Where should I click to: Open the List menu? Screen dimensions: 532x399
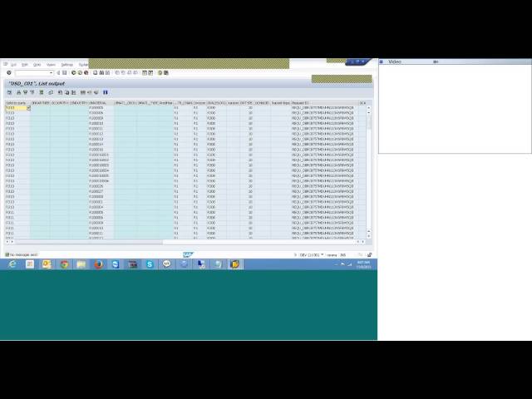[x=13, y=65]
